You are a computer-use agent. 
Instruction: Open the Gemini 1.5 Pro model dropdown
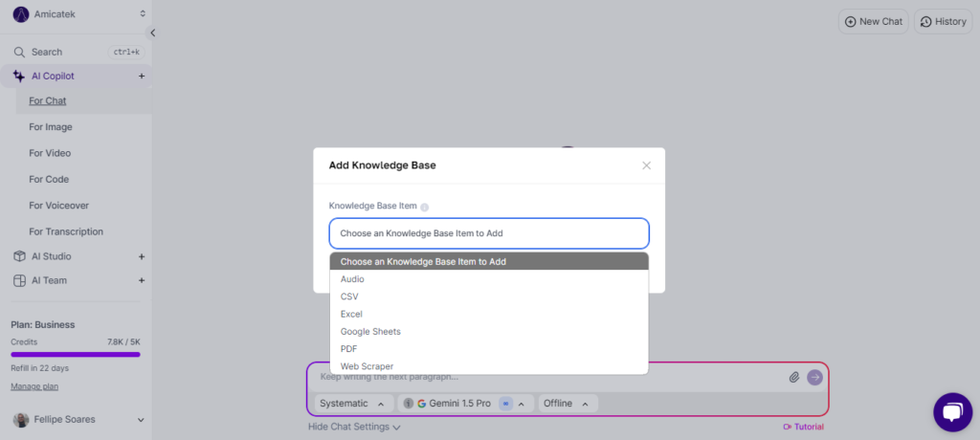point(466,404)
